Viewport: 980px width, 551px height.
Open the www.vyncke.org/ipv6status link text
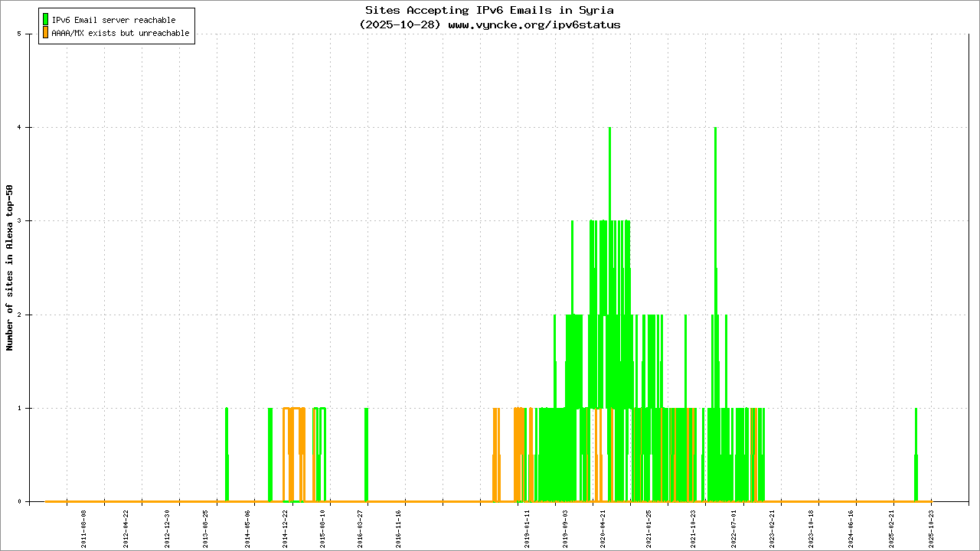tap(534, 24)
